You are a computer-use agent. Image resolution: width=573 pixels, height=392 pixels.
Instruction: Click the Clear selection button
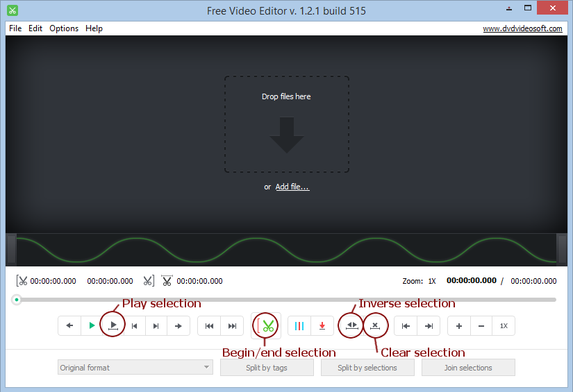pyautogui.click(x=375, y=325)
